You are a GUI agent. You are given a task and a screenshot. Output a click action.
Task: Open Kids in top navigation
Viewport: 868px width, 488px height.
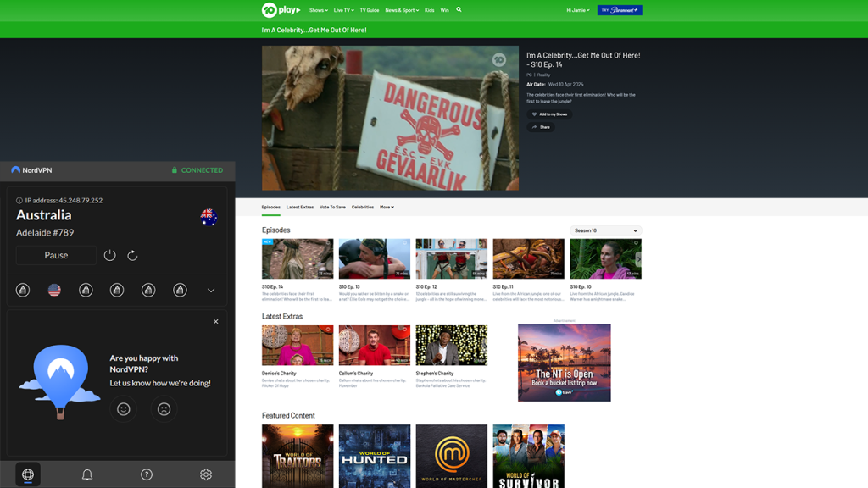point(429,10)
